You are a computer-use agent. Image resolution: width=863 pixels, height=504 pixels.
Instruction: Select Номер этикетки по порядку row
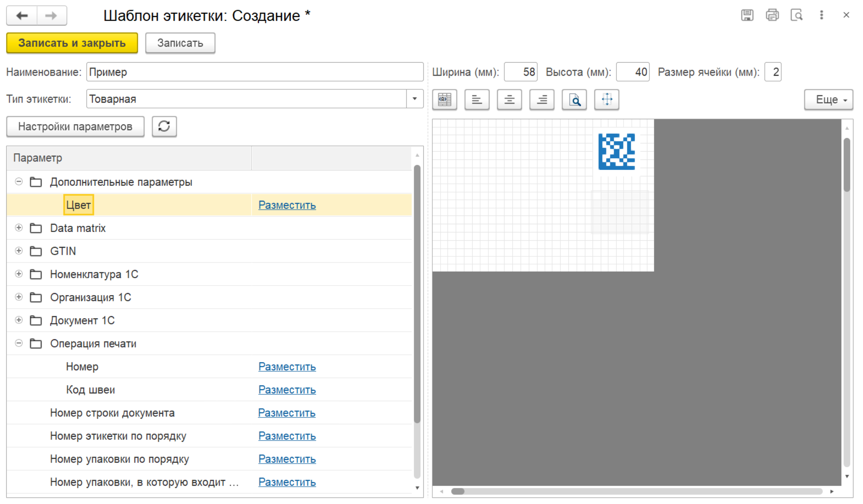[209, 436]
